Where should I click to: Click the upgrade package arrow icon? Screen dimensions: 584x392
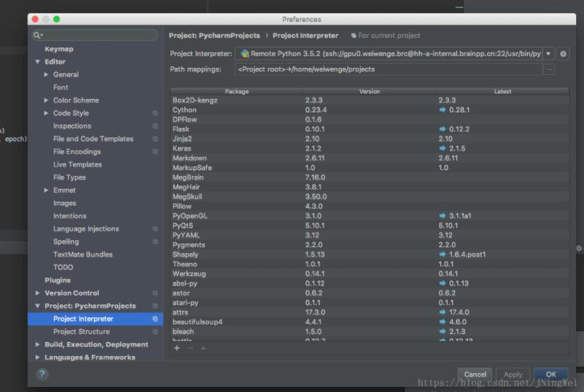(x=203, y=348)
